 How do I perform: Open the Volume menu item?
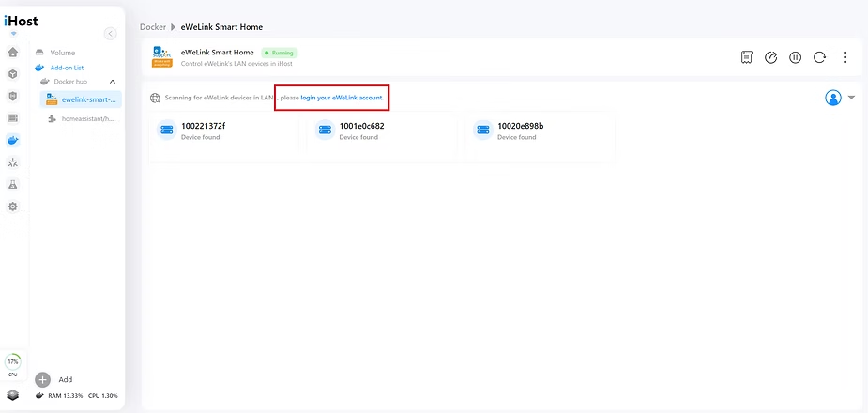pyautogui.click(x=62, y=53)
